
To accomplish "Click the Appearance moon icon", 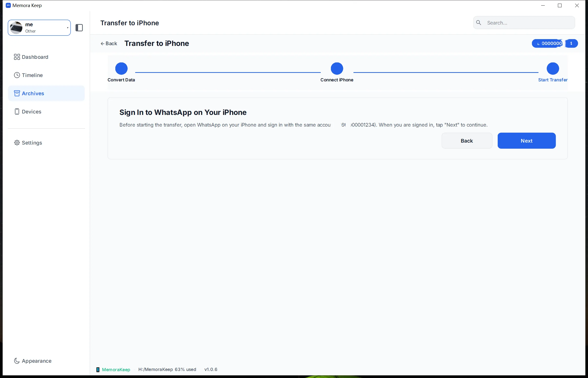I will 17,361.
